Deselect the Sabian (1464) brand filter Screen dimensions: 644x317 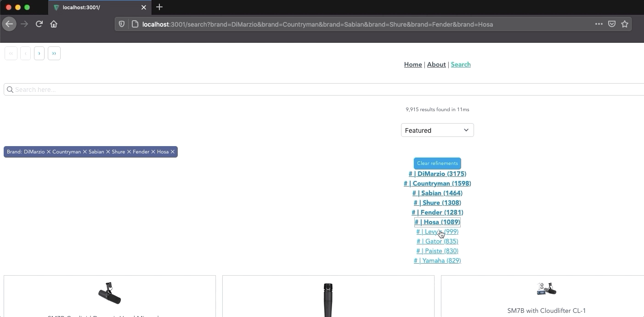(437, 193)
